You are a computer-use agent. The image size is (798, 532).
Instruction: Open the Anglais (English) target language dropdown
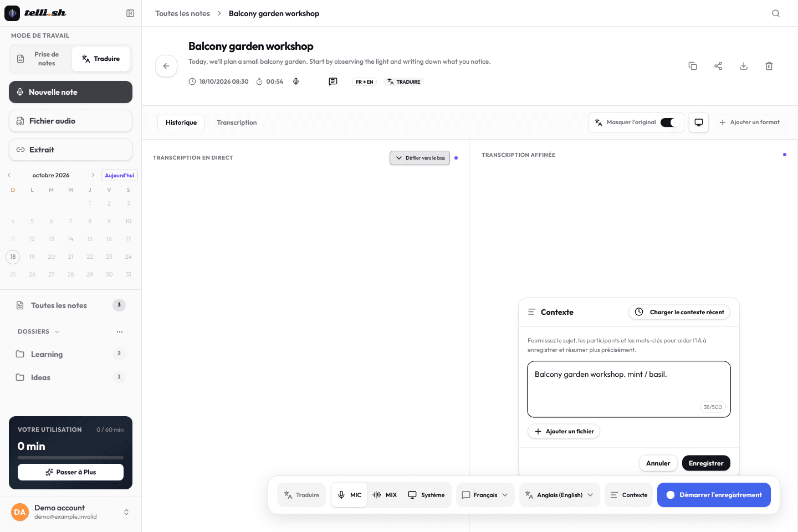tap(560, 495)
